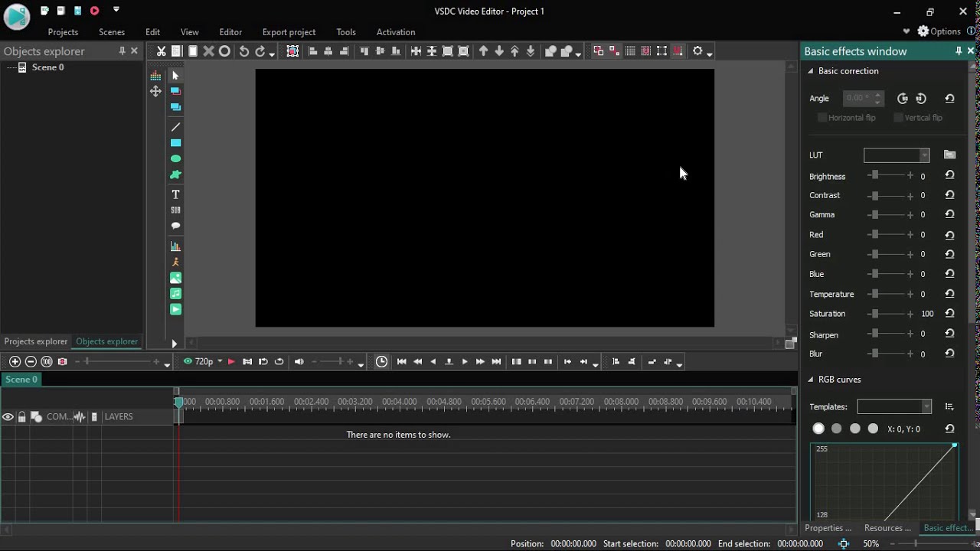
Task: Select the Rectangle shape tool
Action: pos(175,143)
